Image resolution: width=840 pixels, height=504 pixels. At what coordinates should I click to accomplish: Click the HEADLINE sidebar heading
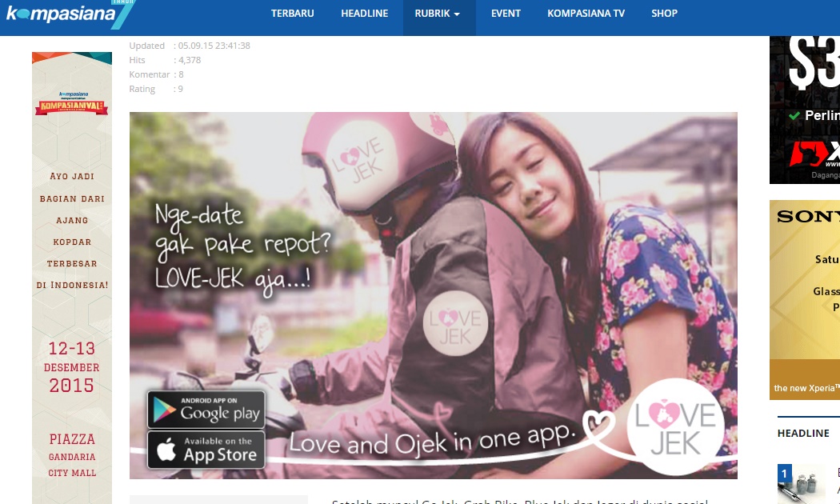click(803, 434)
